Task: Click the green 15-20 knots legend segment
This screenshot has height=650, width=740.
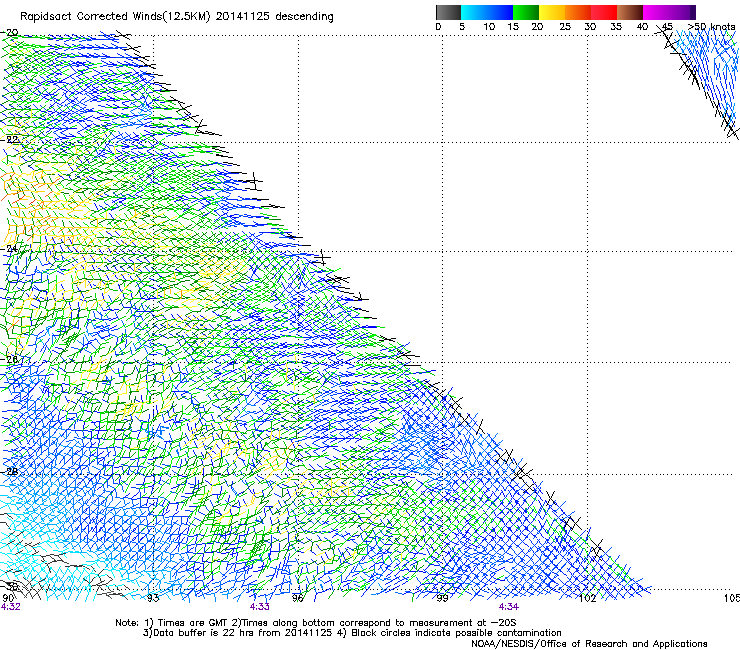Action: pyautogui.click(x=526, y=12)
